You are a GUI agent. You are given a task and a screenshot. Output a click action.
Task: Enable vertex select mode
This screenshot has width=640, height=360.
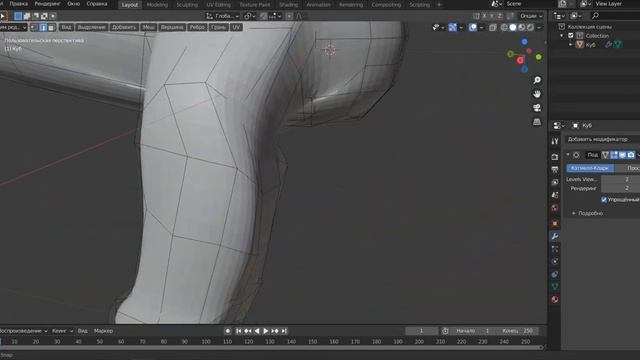pos(34,27)
